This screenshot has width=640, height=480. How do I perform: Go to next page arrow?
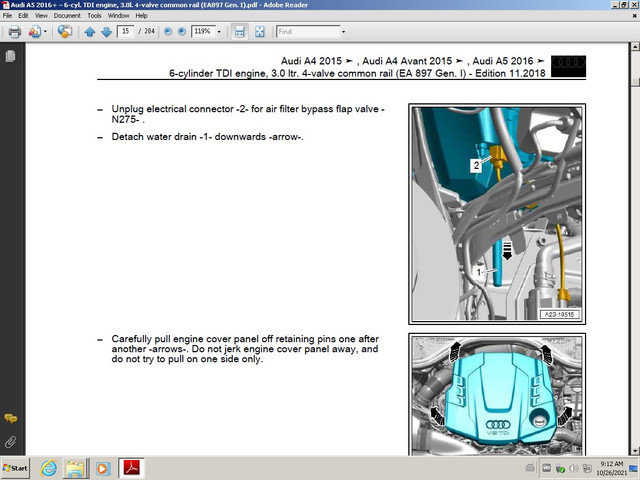pyautogui.click(x=106, y=32)
